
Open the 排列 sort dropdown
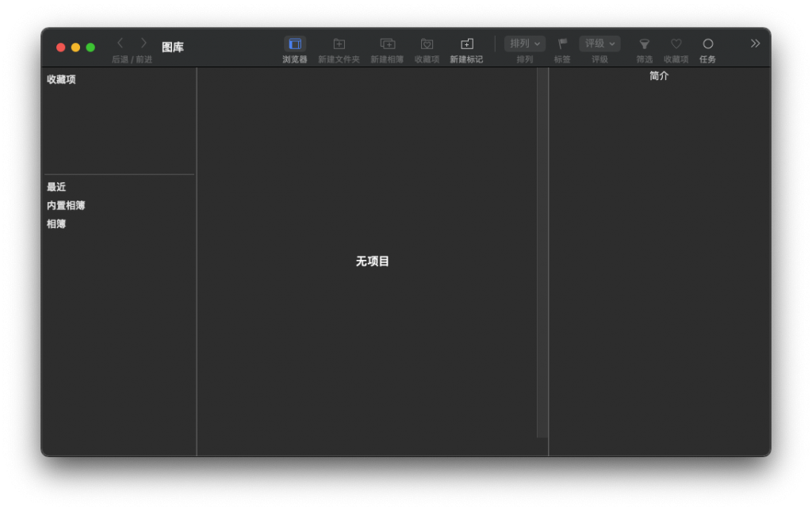(x=525, y=44)
